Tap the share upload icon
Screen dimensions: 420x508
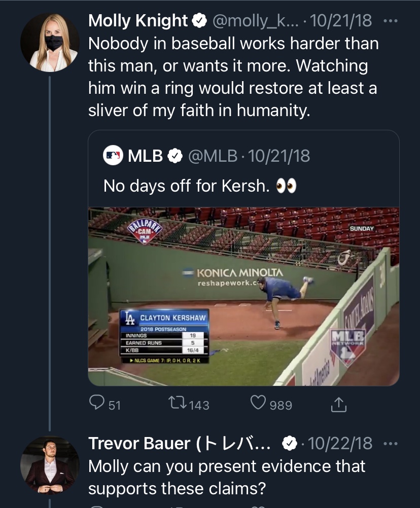pos(338,404)
